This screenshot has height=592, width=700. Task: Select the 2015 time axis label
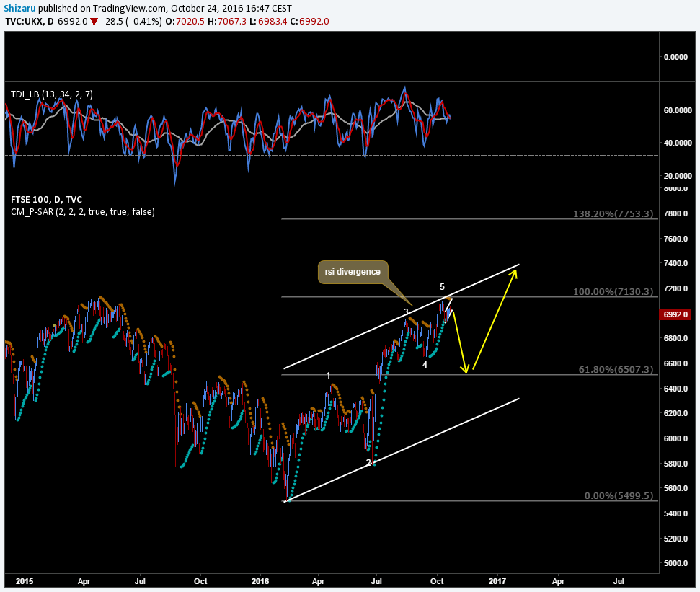[24, 581]
